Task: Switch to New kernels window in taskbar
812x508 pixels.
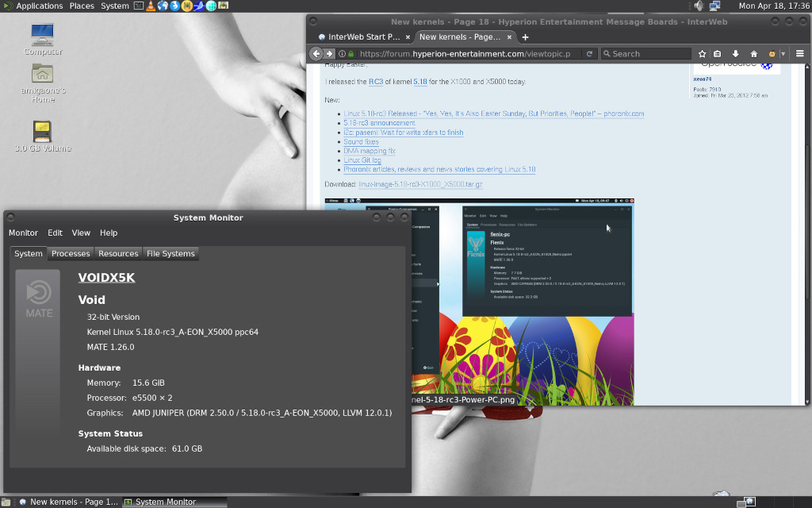Action: pos(69,502)
